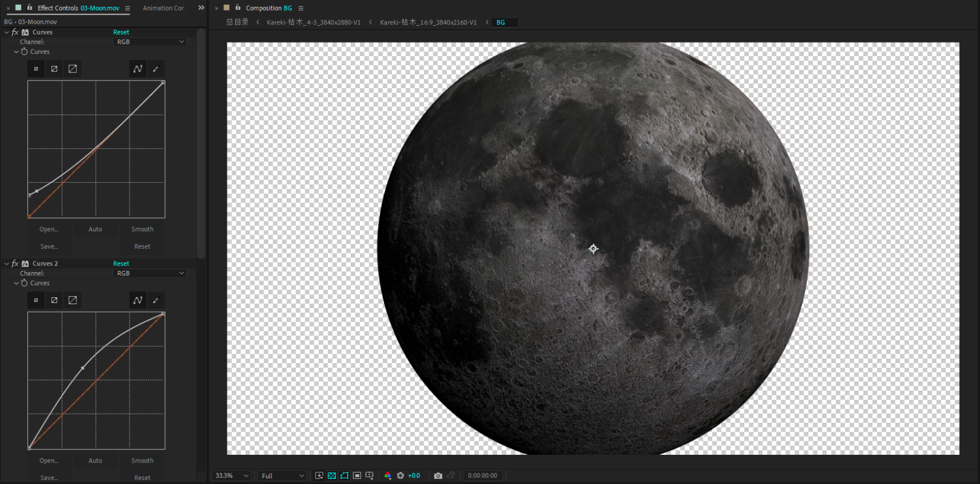
Task: Switch to Effect Controls 03-Moon.mov tab
Action: (78, 8)
